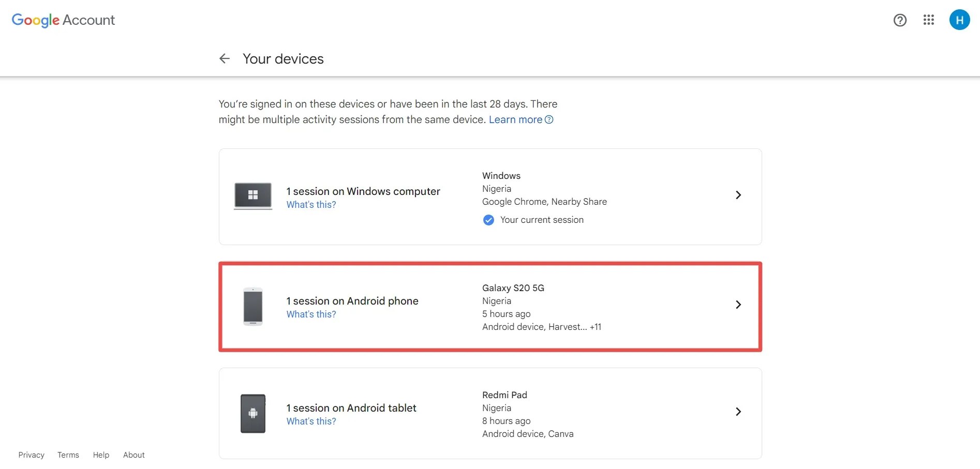980x469 pixels.
Task: Click the Windows computer device icon
Action: pos(253,196)
